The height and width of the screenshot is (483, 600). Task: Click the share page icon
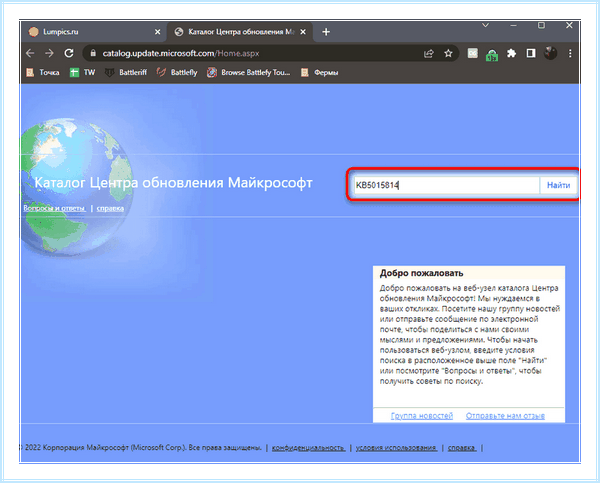(x=429, y=53)
